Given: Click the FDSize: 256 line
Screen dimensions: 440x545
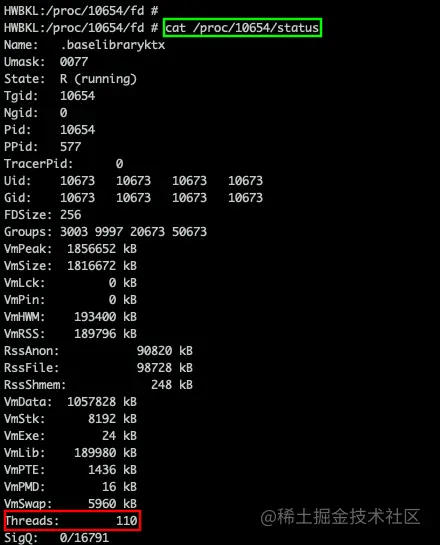Looking at the screenshot, I should click(x=42, y=215).
